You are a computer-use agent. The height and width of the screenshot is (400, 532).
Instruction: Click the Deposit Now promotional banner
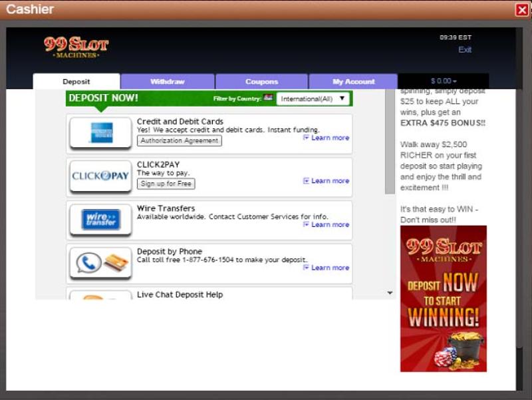443,298
